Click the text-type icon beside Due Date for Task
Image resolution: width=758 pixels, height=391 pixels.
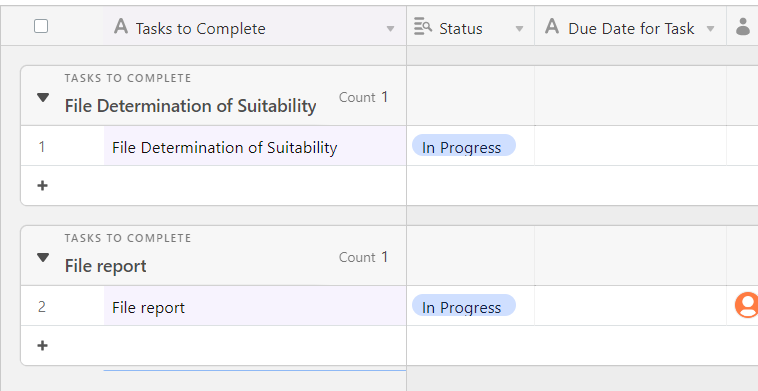point(552,27)
